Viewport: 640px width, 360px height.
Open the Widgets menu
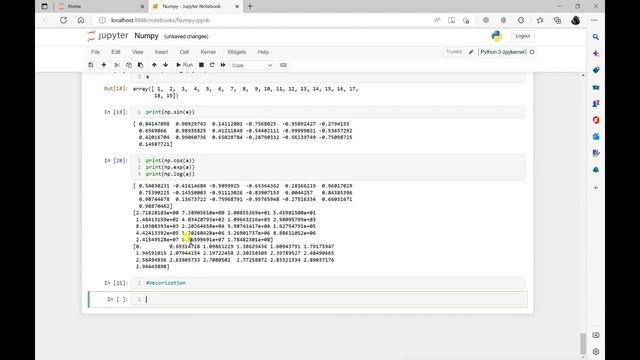[x=236, y=52]
